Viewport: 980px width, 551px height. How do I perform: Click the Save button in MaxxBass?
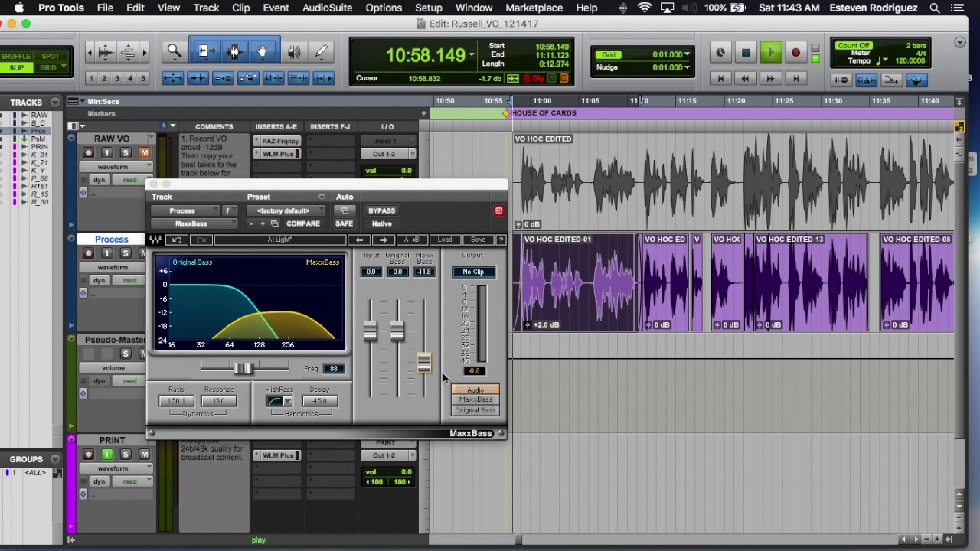[478, 240]
